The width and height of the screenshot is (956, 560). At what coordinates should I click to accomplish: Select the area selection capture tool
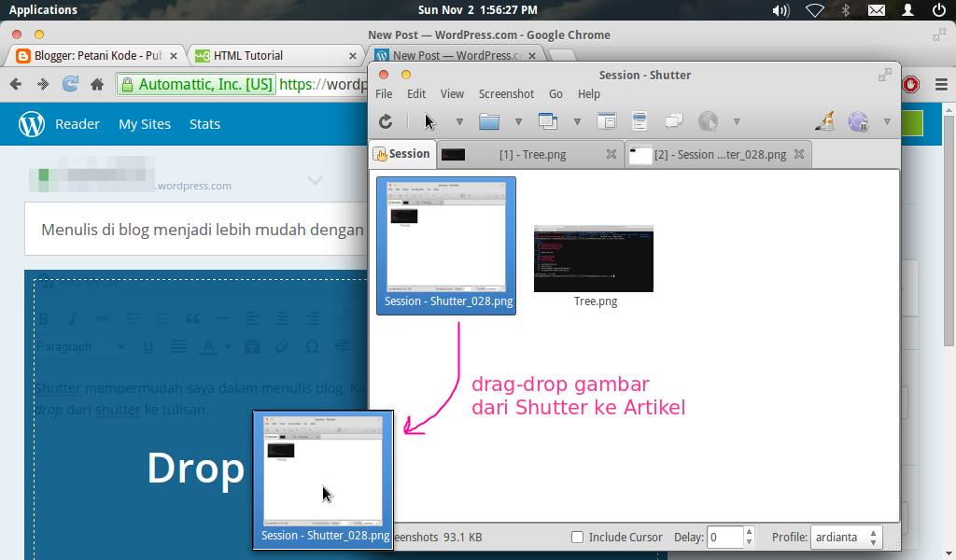click(x=427, y=120)
